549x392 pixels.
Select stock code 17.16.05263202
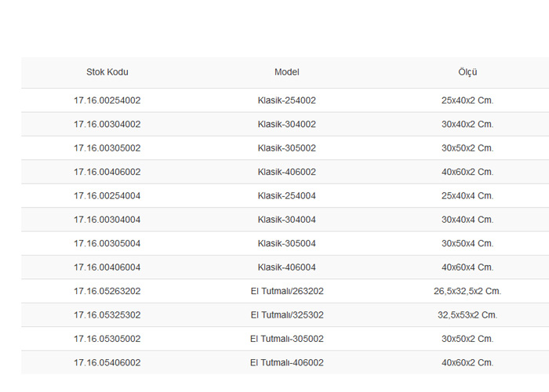point(107,291)
